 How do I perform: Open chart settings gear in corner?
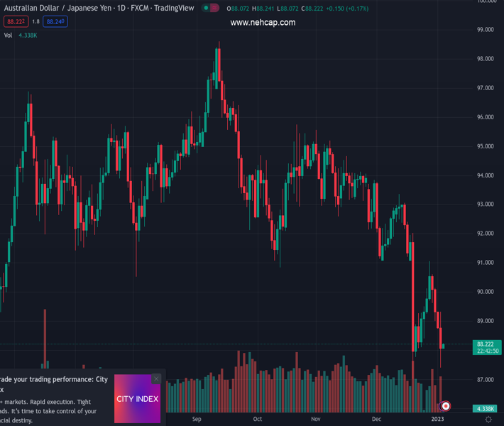coord(488,420)
